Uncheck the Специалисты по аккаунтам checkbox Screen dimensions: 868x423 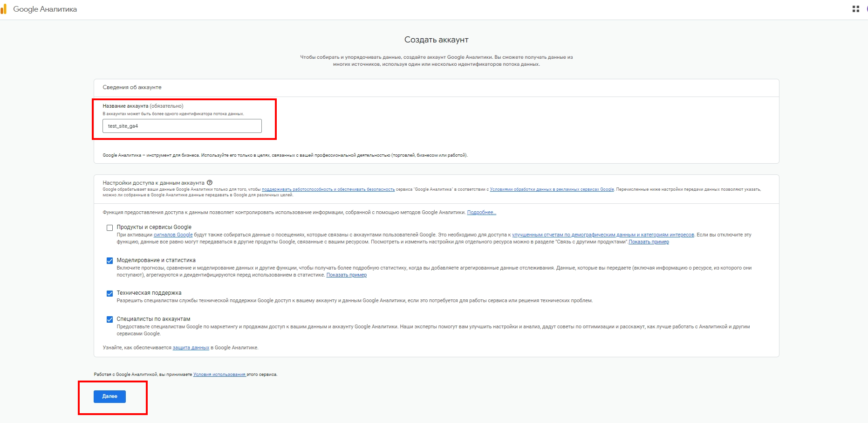coord(109,319)
